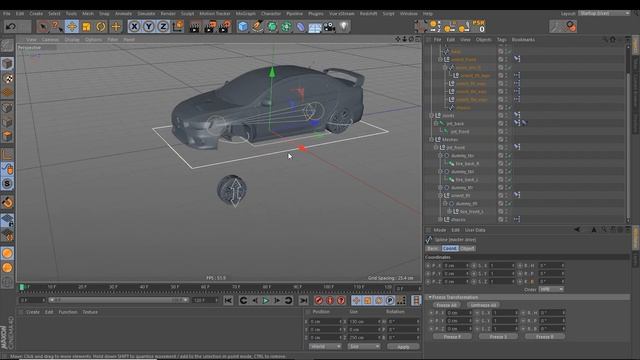
Task: Click the Undo arrow icon
Action: (x=11, y=27)
